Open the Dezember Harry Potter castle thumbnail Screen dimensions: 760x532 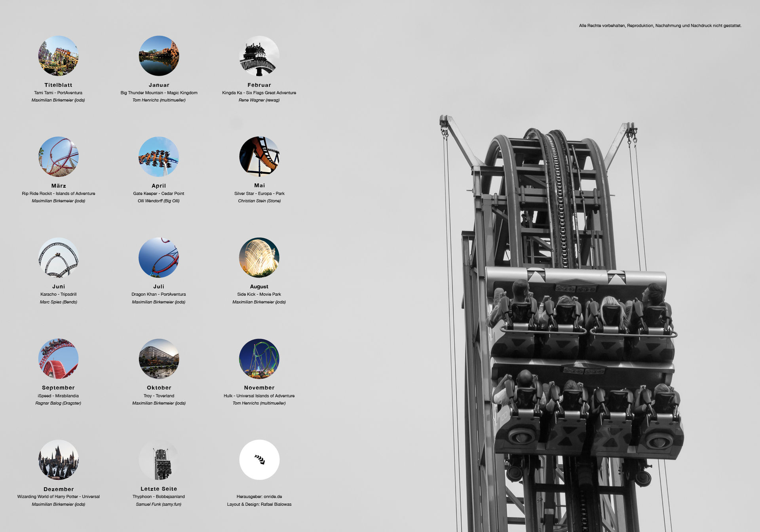[58, 460]
